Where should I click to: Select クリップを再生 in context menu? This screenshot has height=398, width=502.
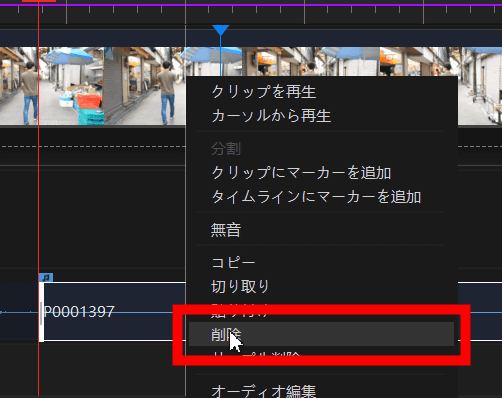264,92
